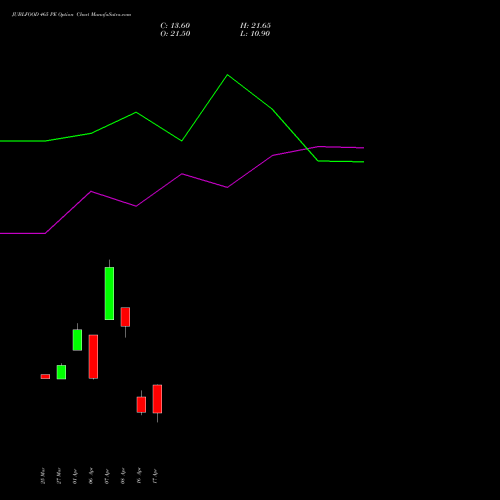Select the green candlestick above 01 Apr
Viewport: 500px width, 500px height.
[x=77, y=340]
